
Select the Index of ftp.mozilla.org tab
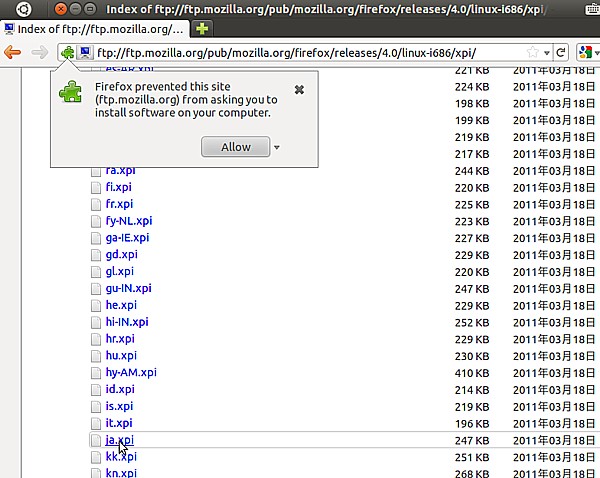(x=95, y=29)
